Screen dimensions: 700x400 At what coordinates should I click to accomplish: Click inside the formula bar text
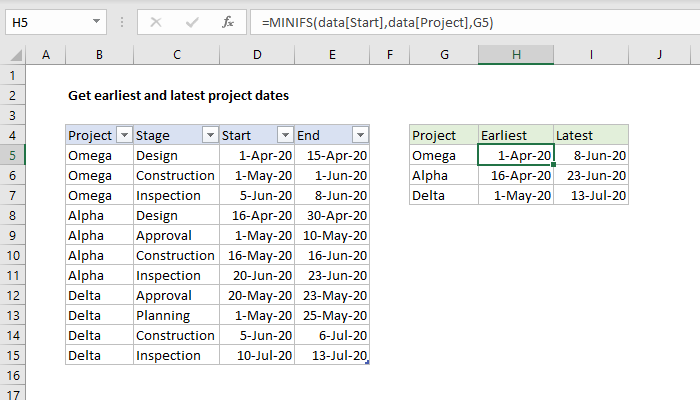pyautogui.click(x=450, y=22)
